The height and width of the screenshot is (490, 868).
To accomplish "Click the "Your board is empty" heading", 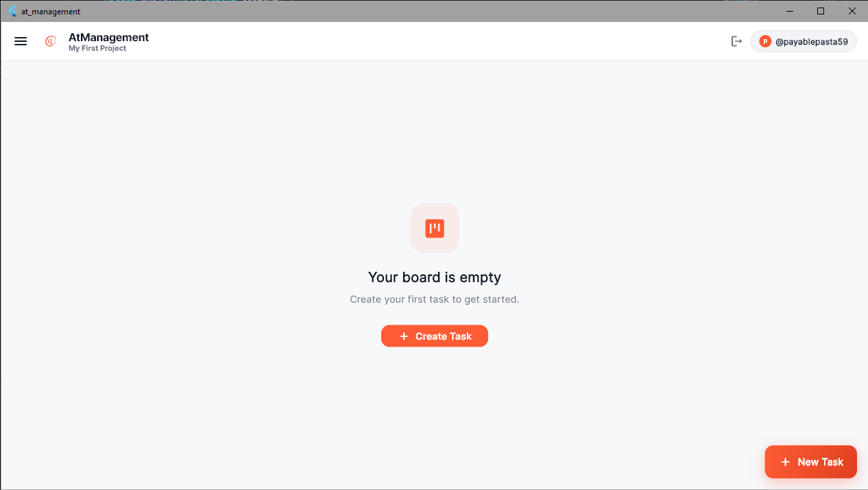I will [435, 277].
